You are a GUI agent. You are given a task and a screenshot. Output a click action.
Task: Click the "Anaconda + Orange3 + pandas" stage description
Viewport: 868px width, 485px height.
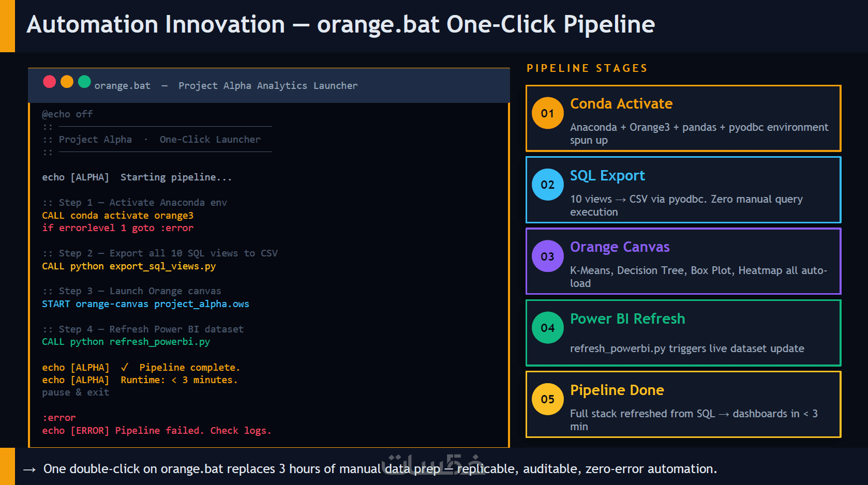coord(699,134)
